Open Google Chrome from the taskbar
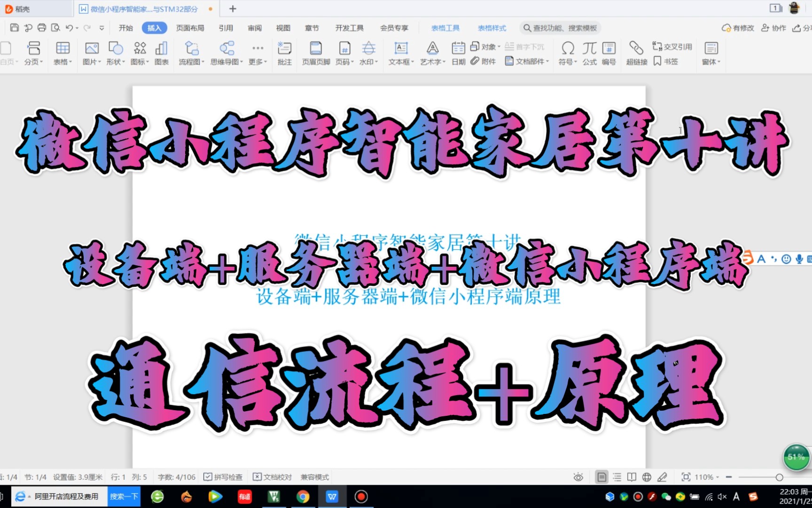The image size is (812, 508). 303,496
